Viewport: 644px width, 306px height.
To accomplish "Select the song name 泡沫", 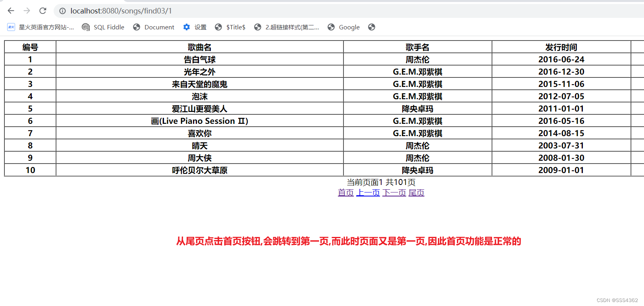I will (200, 96).
